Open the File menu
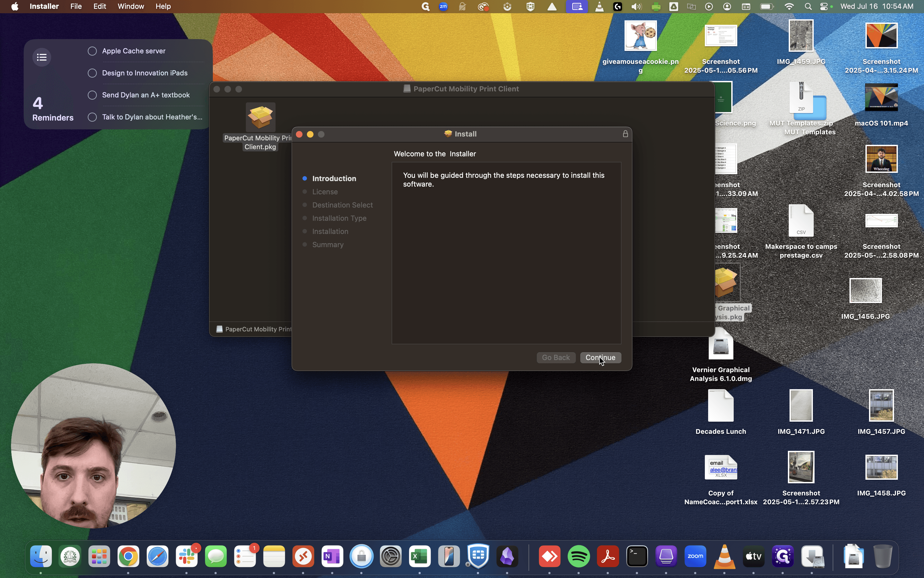 pos(76,7)
